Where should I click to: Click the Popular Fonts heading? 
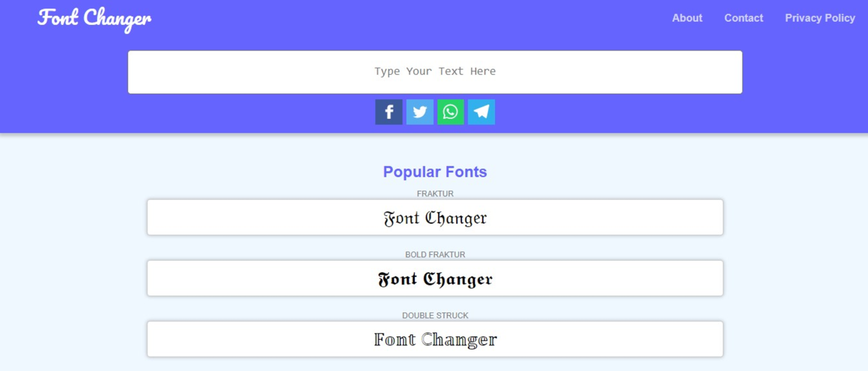435,171
